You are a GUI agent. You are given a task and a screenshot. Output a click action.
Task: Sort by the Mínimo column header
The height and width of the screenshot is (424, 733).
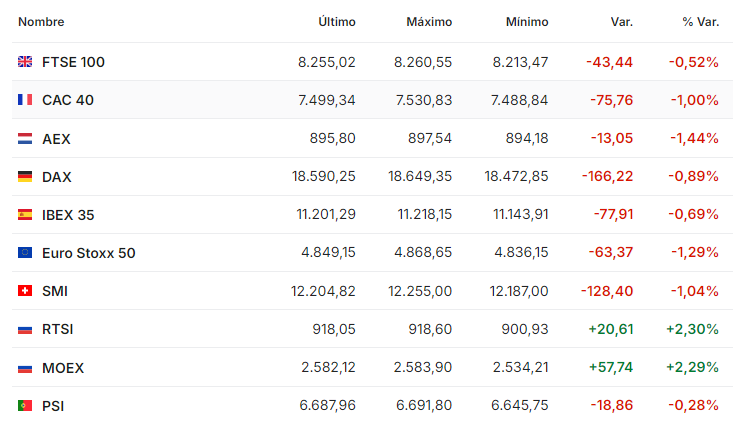pyautogui.click(x=526, y=22)
